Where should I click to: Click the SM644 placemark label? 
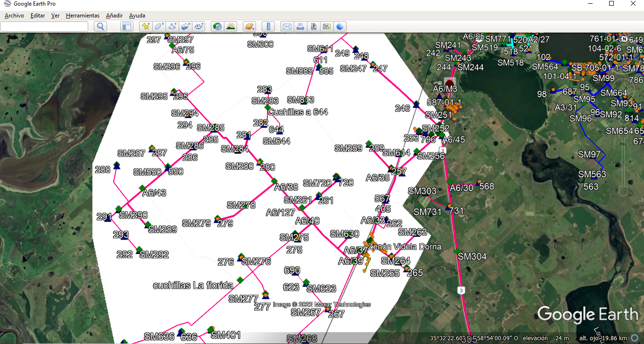pos(277,141)
